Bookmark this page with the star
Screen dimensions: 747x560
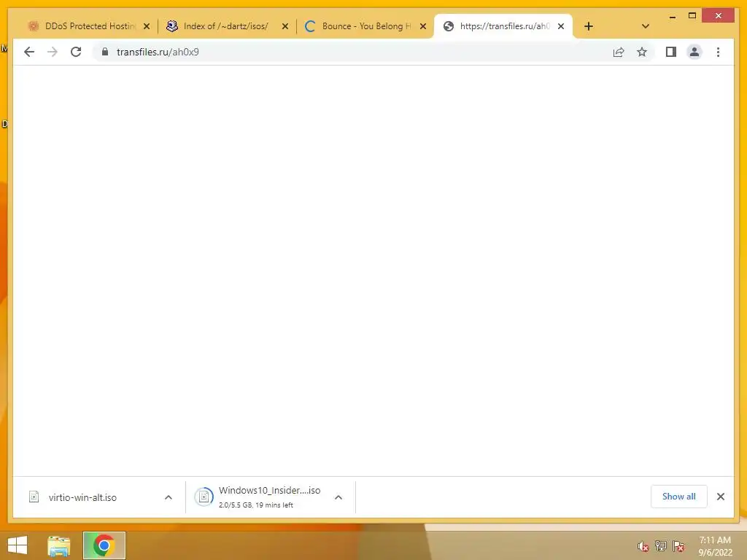[642, 52]
